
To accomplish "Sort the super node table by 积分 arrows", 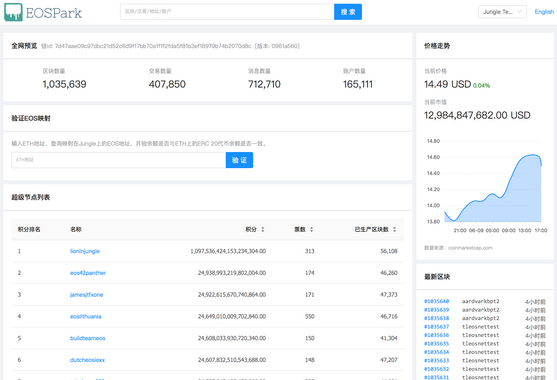I will 263,229.
